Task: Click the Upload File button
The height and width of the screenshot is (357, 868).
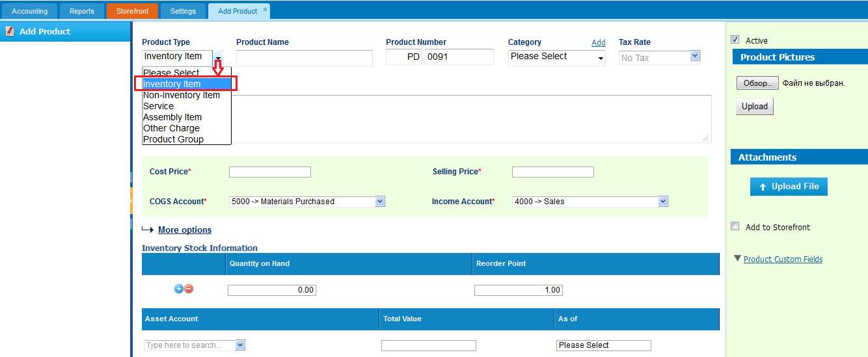Action: coord(789,187)
